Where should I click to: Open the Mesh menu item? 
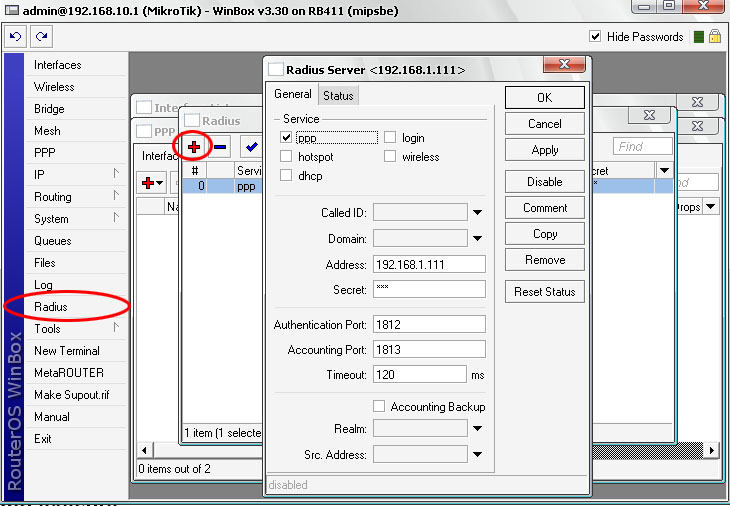(77, 131)
